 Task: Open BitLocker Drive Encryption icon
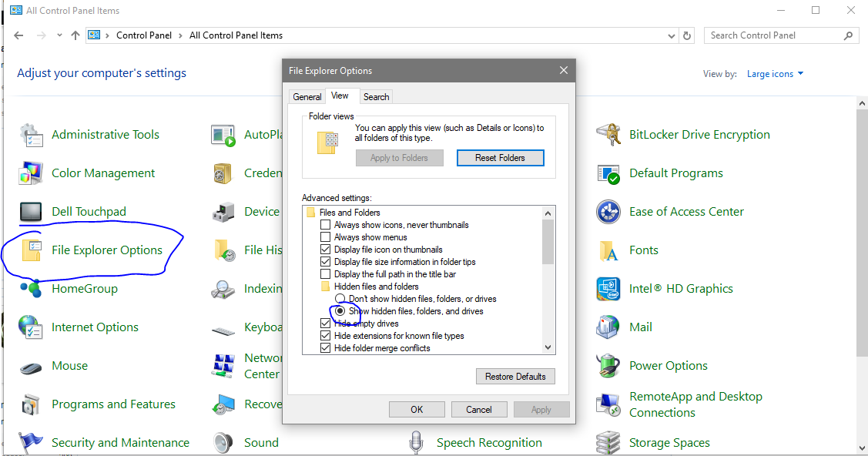[x=608, y=135]
